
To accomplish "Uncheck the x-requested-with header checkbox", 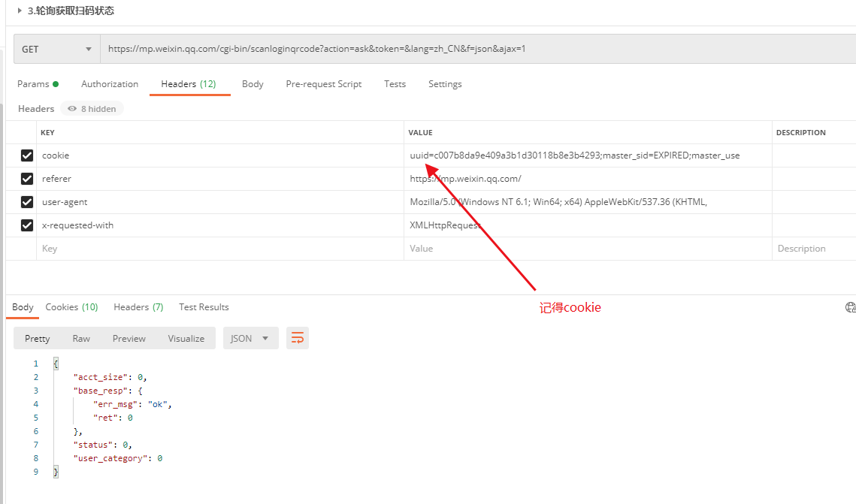I will (27, 225).
